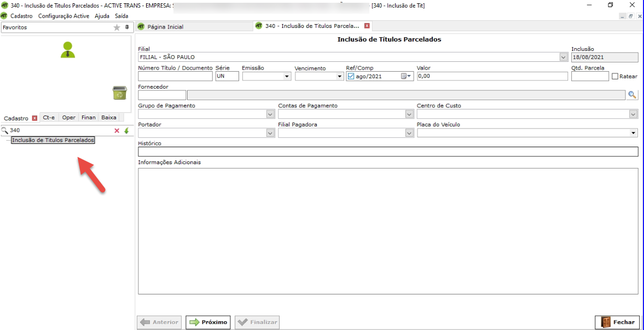Enable the Ratear checkbox

tap(615, 77)
